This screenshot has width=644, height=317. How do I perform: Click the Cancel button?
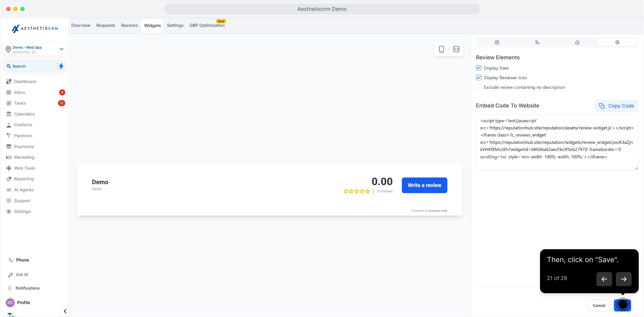click(599, 306)
